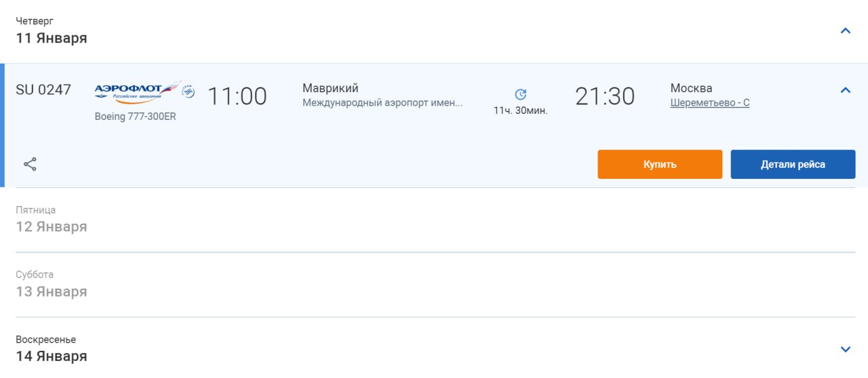Viewport: 868px width, 378px height.
Task: Expand the 14 Января day section
Action: 845,349
